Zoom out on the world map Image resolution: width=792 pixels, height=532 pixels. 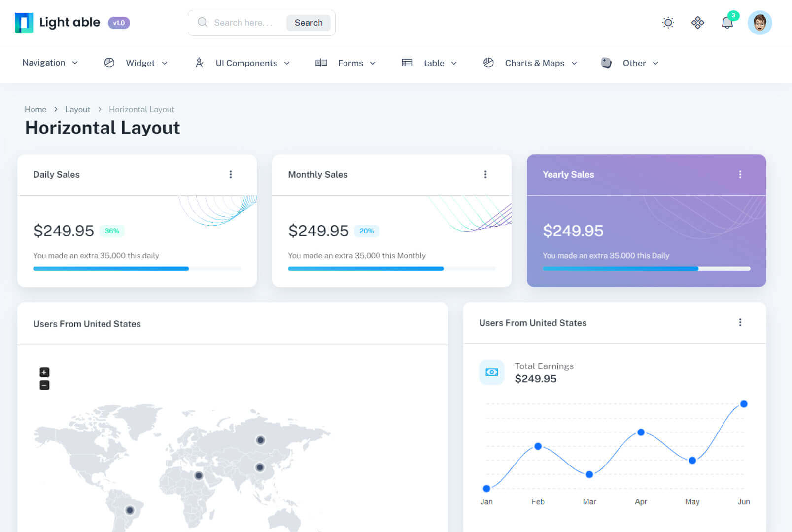click(x=44, y=385)
